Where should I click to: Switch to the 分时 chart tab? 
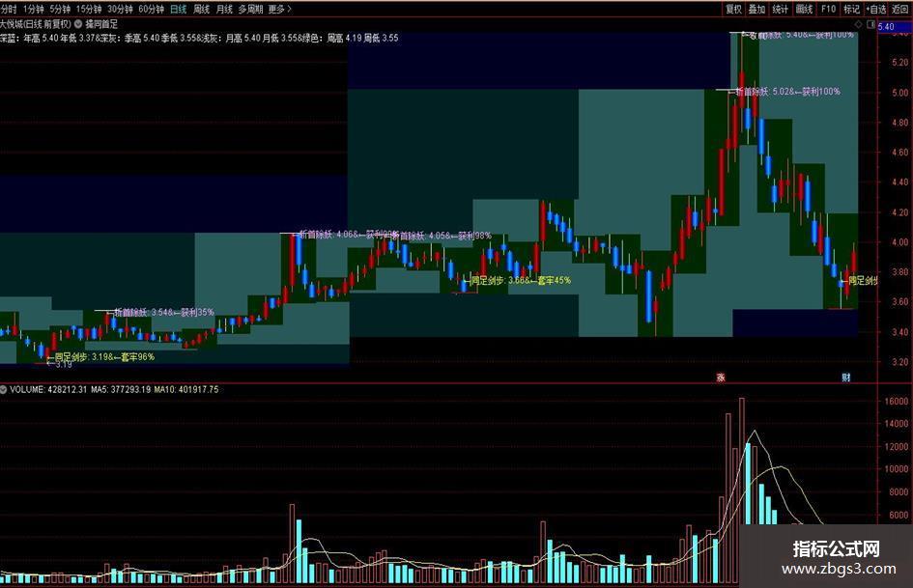click(x=8, y=9)
